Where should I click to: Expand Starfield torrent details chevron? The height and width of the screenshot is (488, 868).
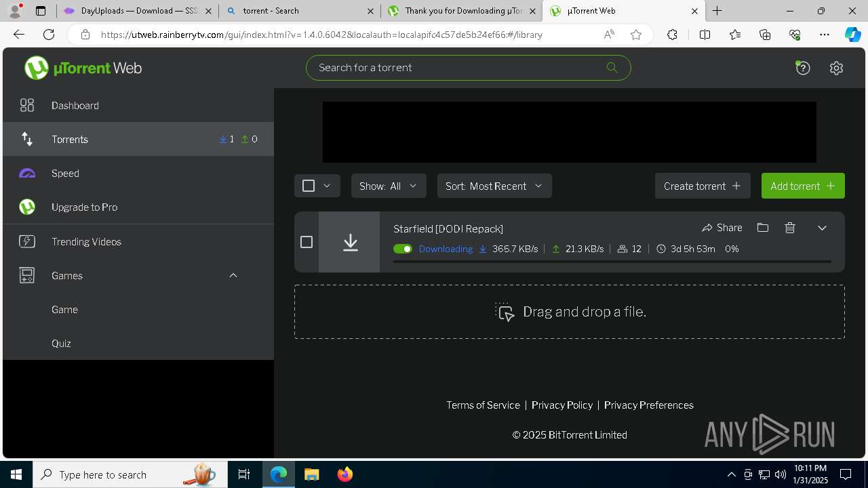(822, 228)
